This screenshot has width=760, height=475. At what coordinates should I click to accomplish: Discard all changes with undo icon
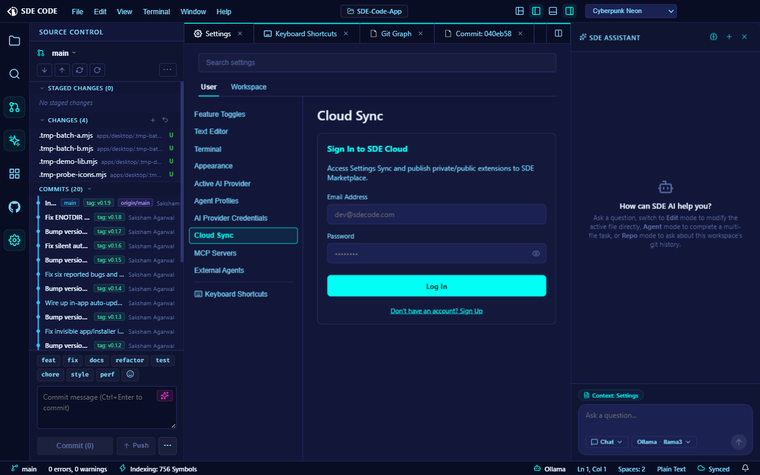tap(165, 120)
